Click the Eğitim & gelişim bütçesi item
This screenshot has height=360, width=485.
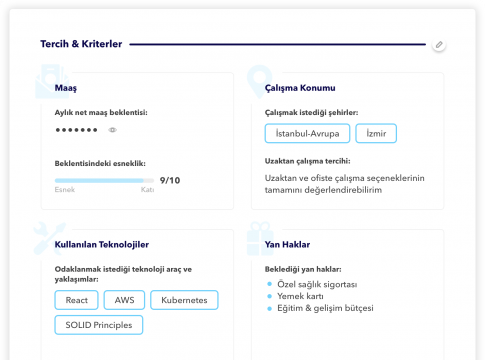[325, 308]
